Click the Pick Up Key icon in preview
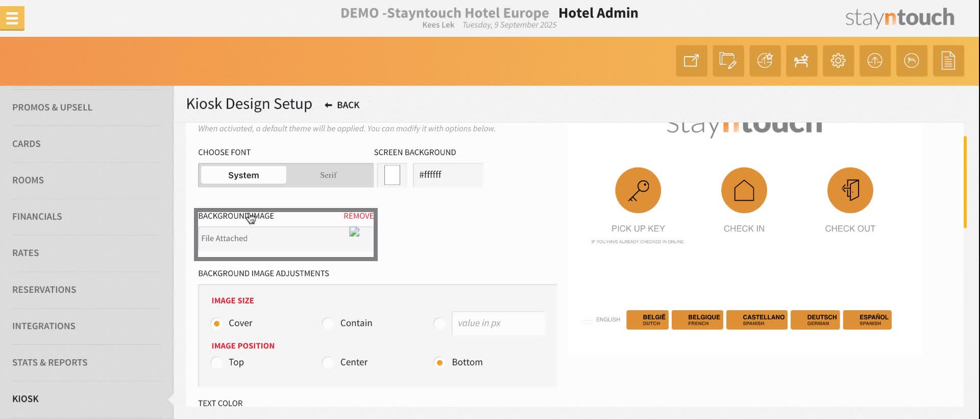The width and height of the screenshot is (980, 419). tap(638, 190)
